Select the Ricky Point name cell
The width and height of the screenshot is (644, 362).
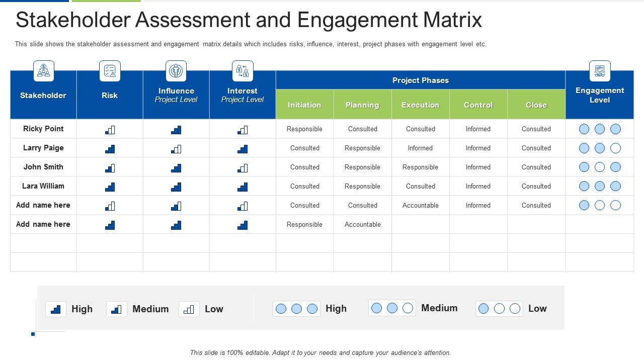[x=43, y=129]
